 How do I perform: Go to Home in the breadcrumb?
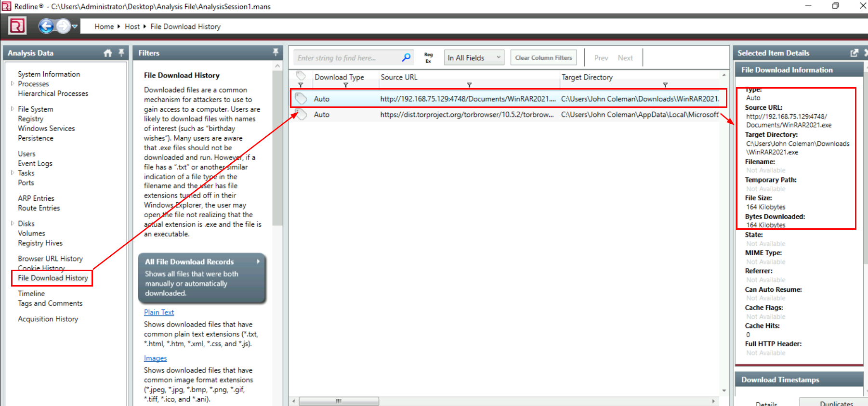tap(104, 26)
